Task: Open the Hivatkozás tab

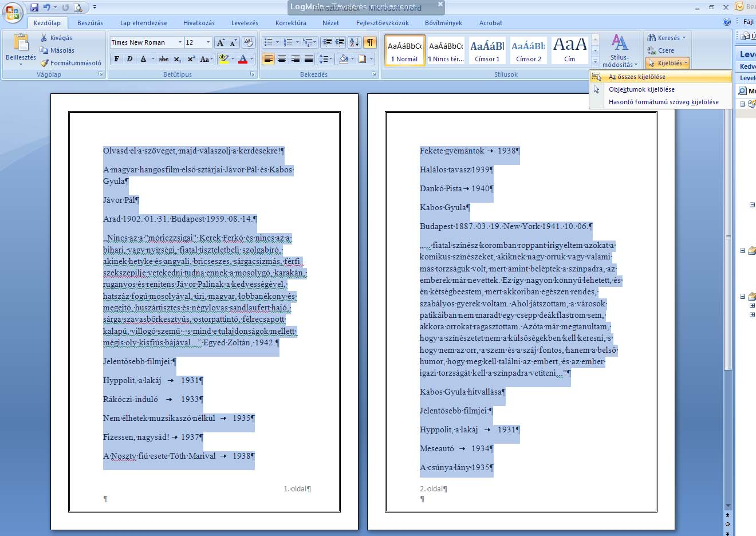Action: (199, 23)
